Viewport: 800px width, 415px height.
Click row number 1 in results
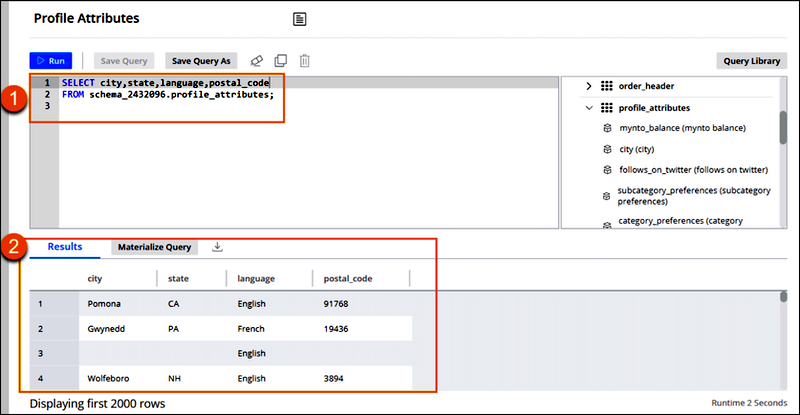(x=40, y=304)
